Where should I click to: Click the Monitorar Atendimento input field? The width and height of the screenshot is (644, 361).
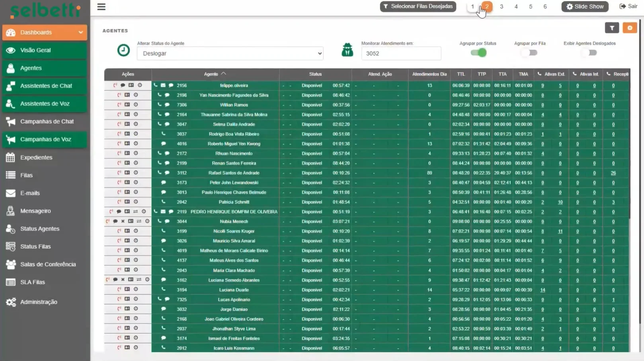coord(401,53)
